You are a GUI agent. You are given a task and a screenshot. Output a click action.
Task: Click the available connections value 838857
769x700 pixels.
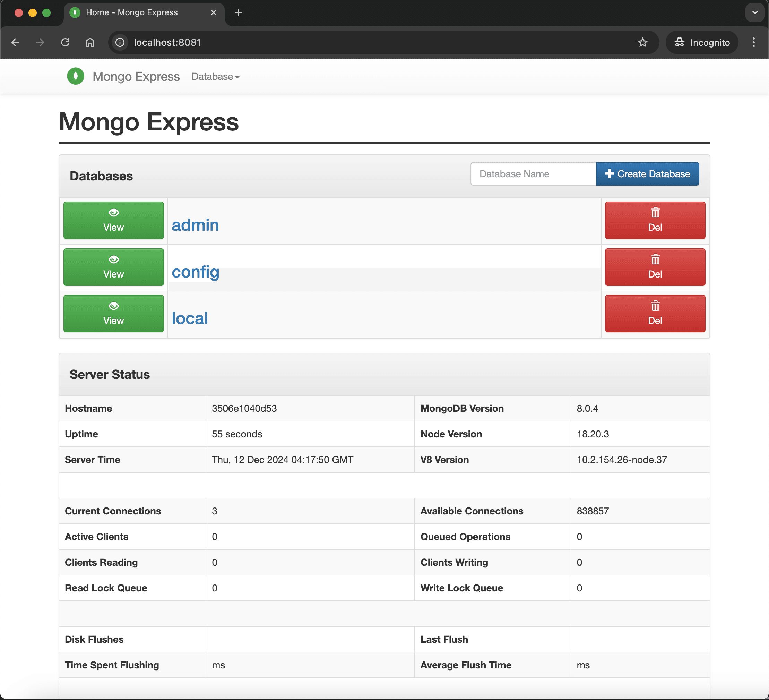(x=593, y=511)
